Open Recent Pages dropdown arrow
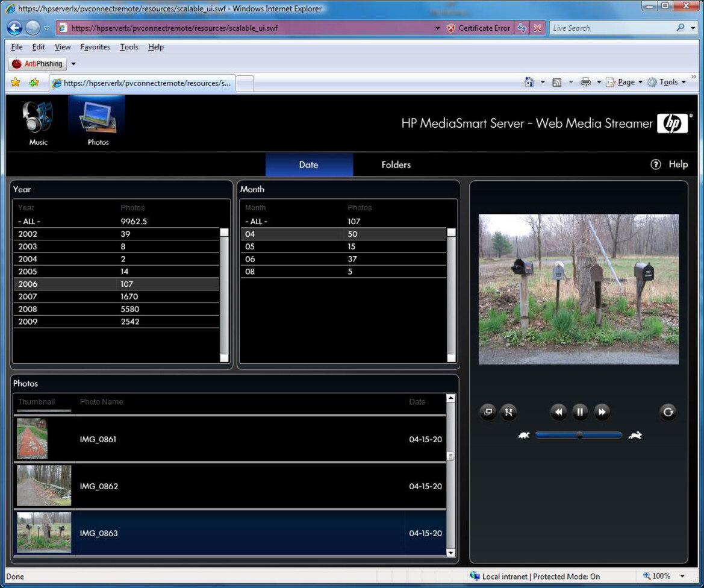Viewport: 704px width, 588px height. (47, 28)
